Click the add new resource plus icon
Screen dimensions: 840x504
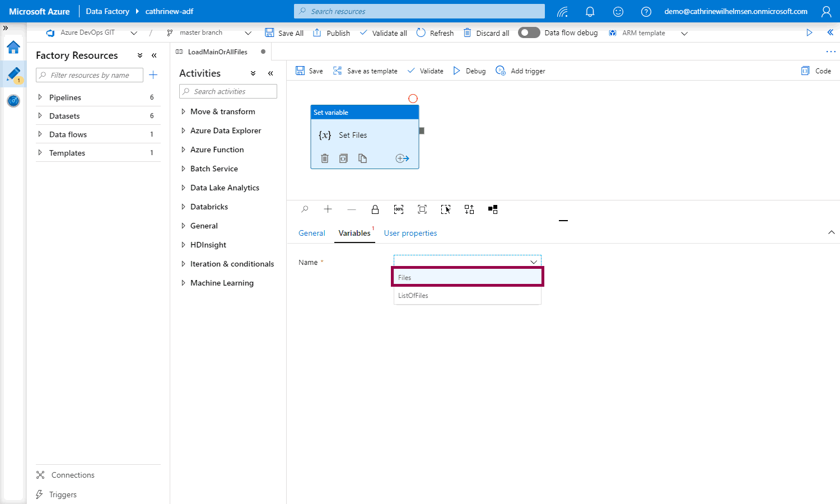(153, 75)
